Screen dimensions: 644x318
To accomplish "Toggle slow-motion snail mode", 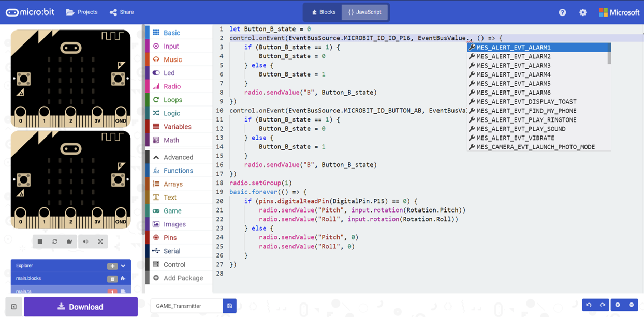I will [x=69, y=241].
